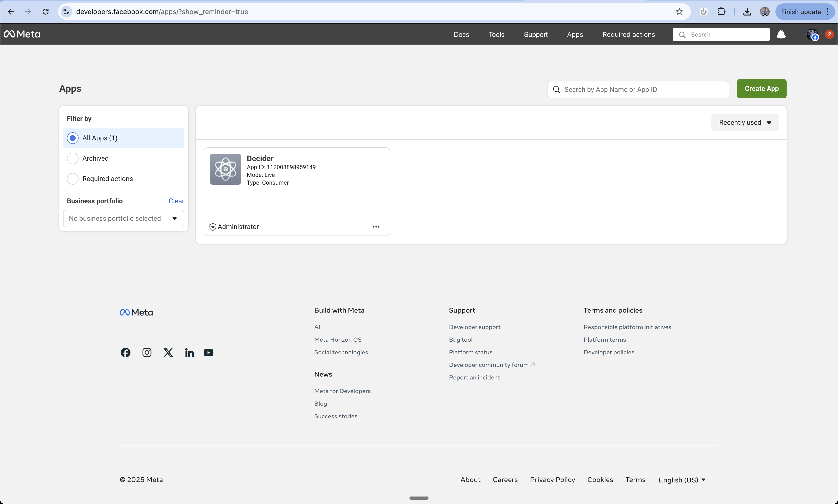
Task: Open Required actions in the top navigation
Action: [628, 34]
